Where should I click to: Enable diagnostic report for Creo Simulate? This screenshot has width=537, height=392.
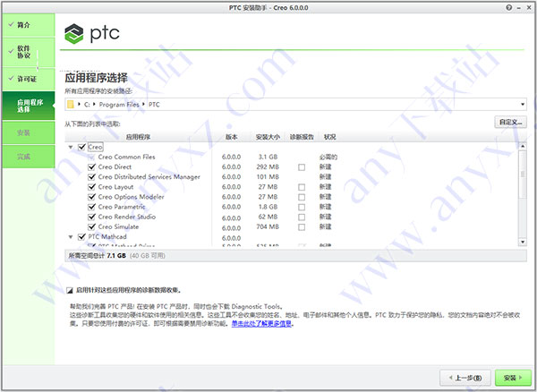click(302, 226)
